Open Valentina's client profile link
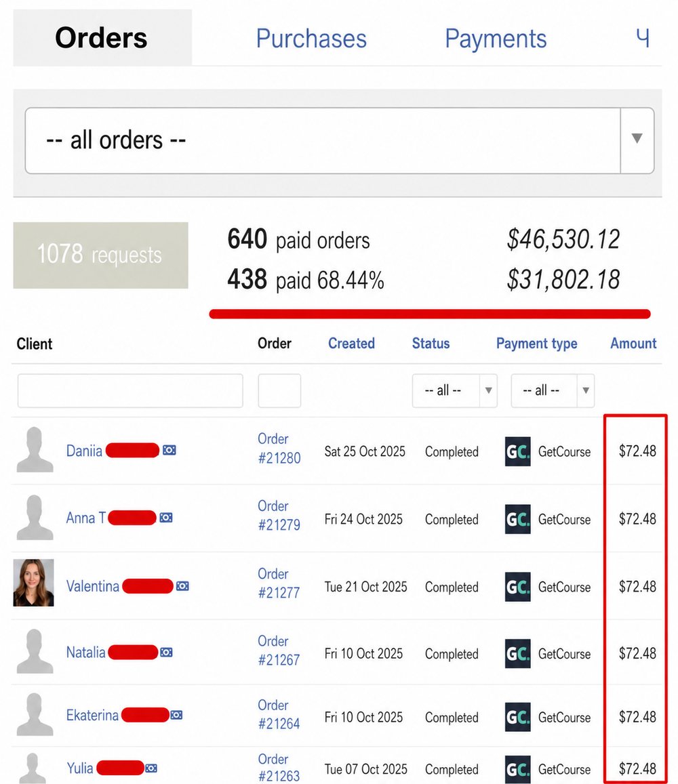 click(x=93, y=586)
